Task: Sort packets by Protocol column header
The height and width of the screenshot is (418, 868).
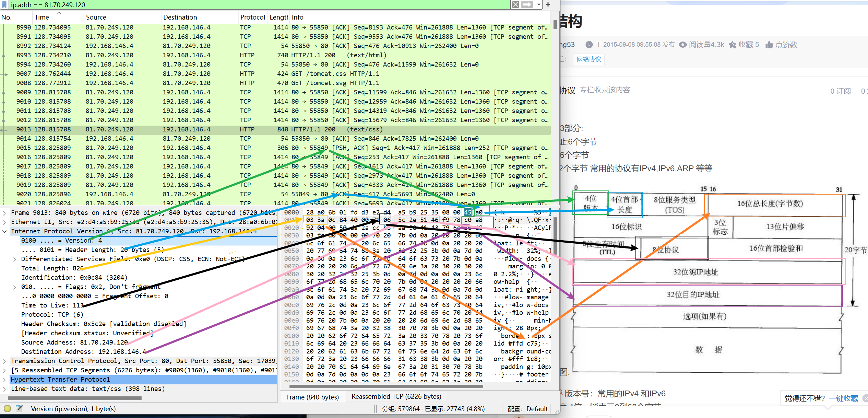Action: [x=253, y=17]
